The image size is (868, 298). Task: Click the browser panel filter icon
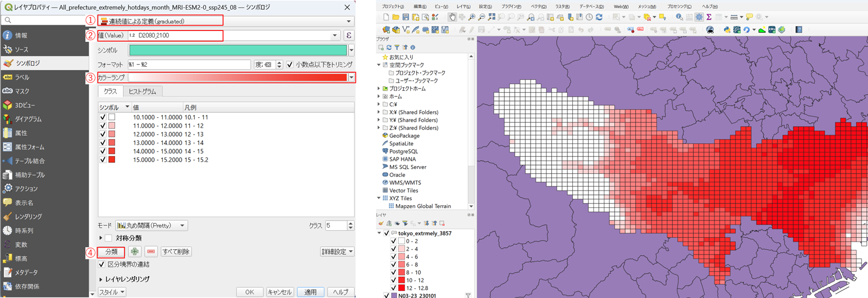coord(397,48)
